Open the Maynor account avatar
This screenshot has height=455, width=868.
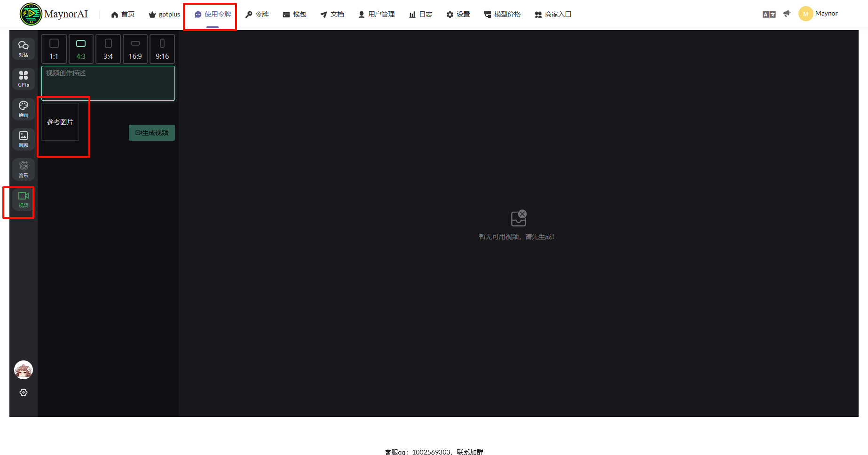(805, 14)
